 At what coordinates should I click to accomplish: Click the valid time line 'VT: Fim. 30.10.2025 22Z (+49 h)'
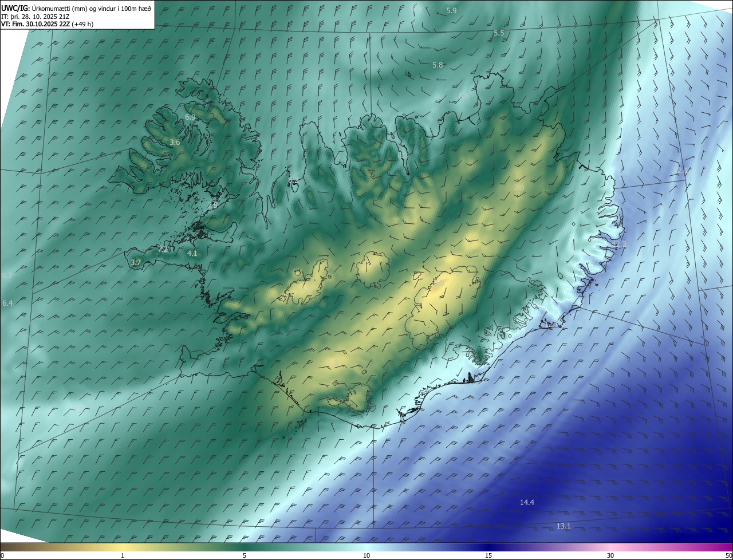click(x=48, y=25)
